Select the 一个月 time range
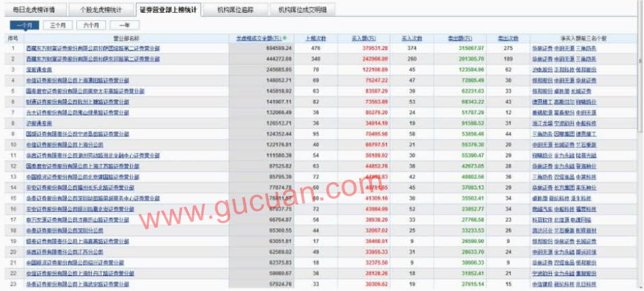 click(x=24, y=25)
